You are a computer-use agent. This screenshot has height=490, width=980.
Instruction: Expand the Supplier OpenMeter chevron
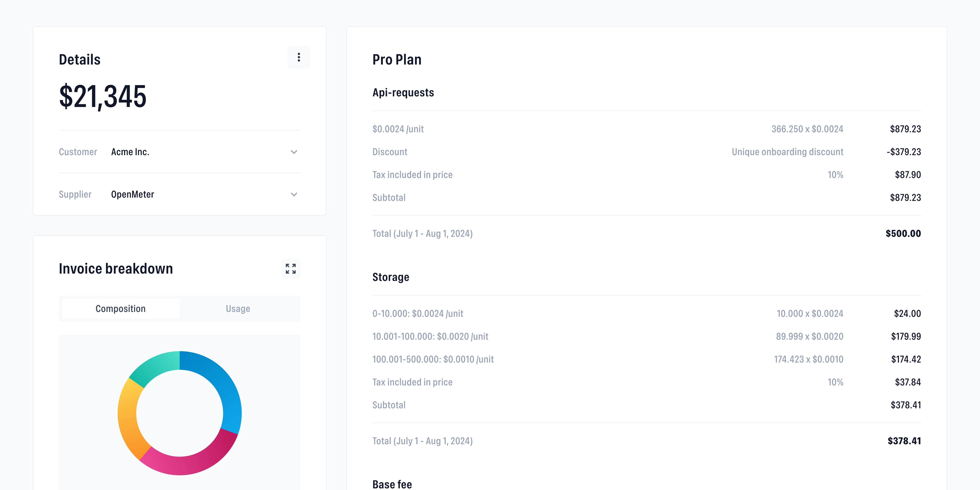(x=294, y=194)
